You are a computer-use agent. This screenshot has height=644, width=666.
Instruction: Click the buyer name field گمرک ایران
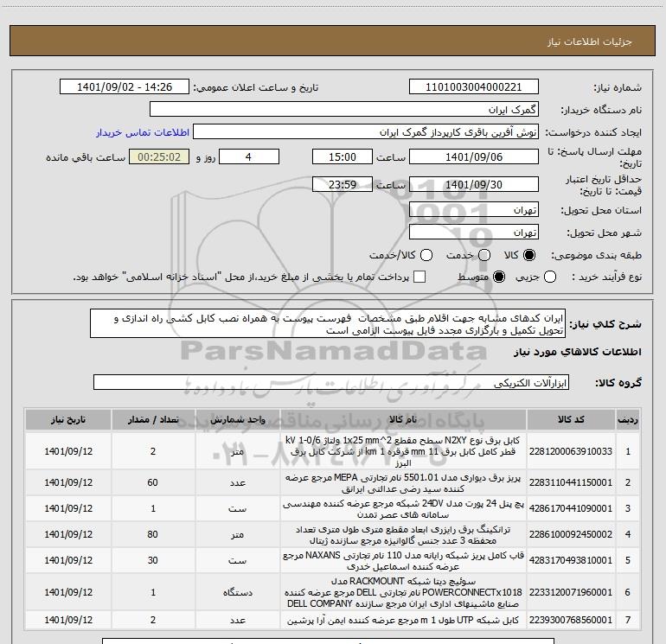(344, 110)
